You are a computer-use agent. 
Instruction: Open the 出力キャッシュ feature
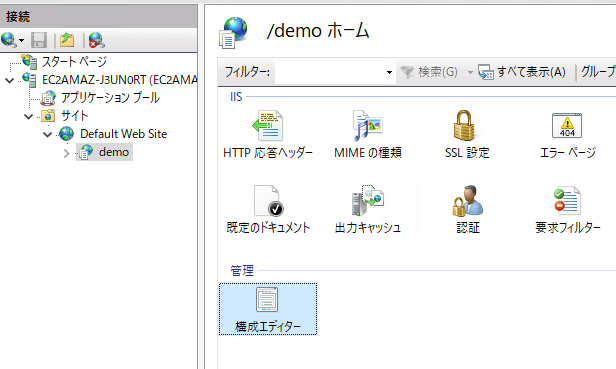(368, 210)
